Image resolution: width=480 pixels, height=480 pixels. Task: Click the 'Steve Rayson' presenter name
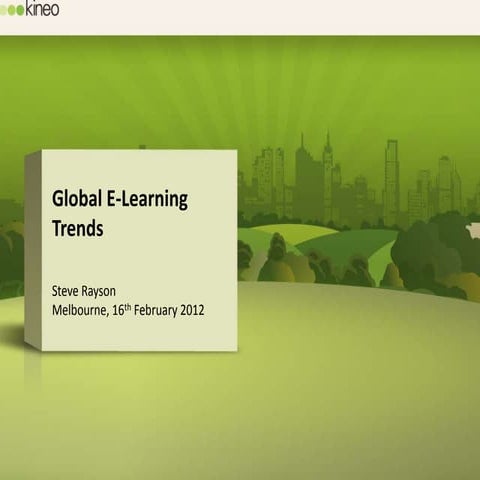84,291
